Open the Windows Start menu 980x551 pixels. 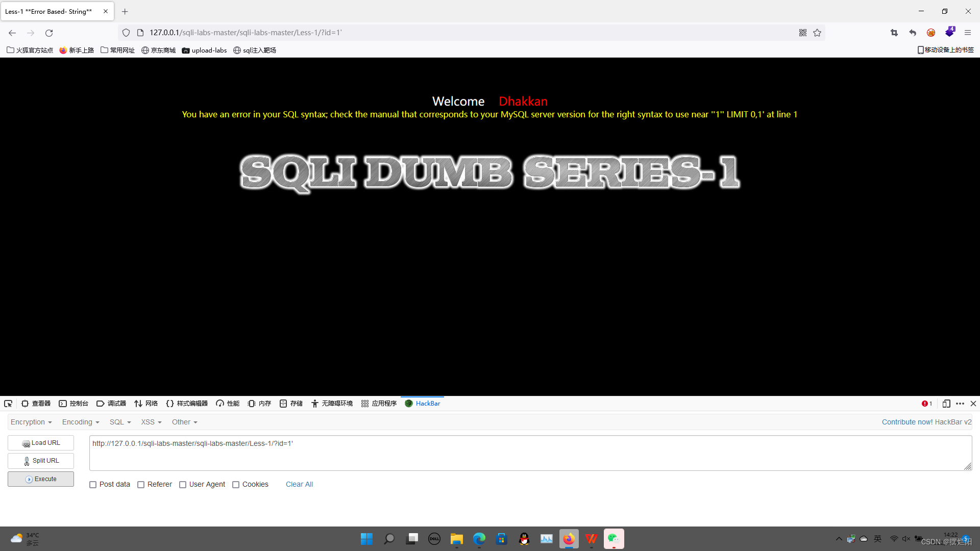[x=366, y=539]
